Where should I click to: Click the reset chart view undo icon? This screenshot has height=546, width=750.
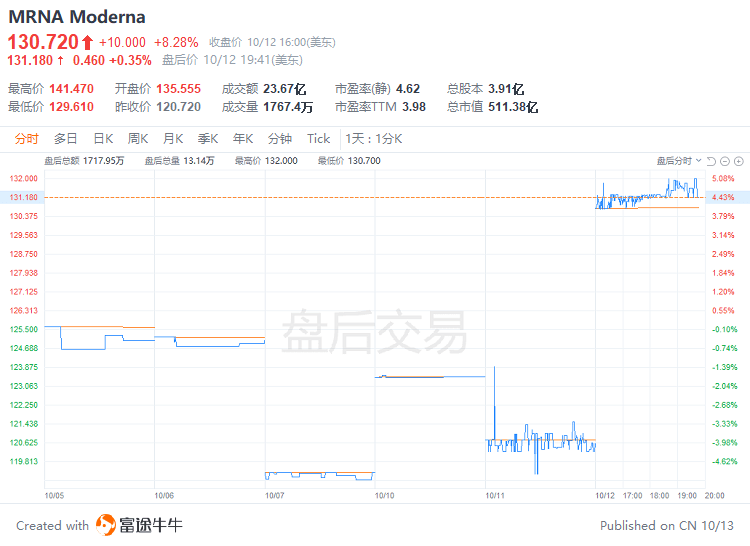[711, 161]
